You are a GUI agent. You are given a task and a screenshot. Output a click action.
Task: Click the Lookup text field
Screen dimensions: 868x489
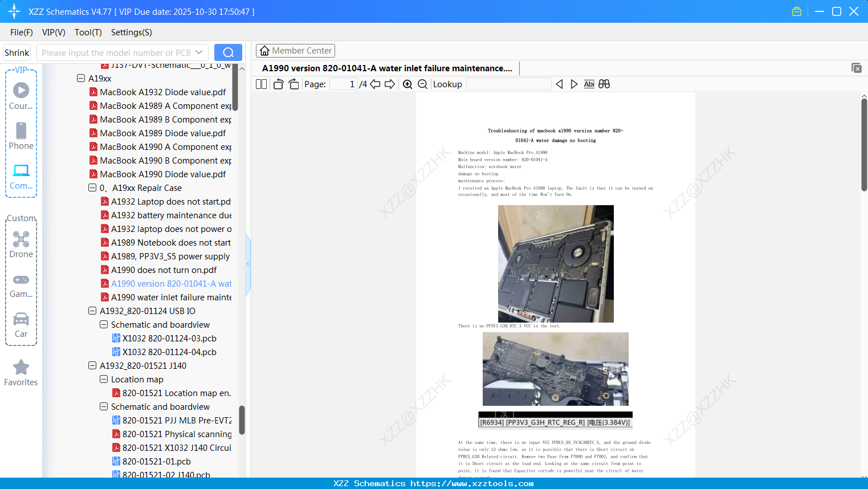tap(509, 84)
